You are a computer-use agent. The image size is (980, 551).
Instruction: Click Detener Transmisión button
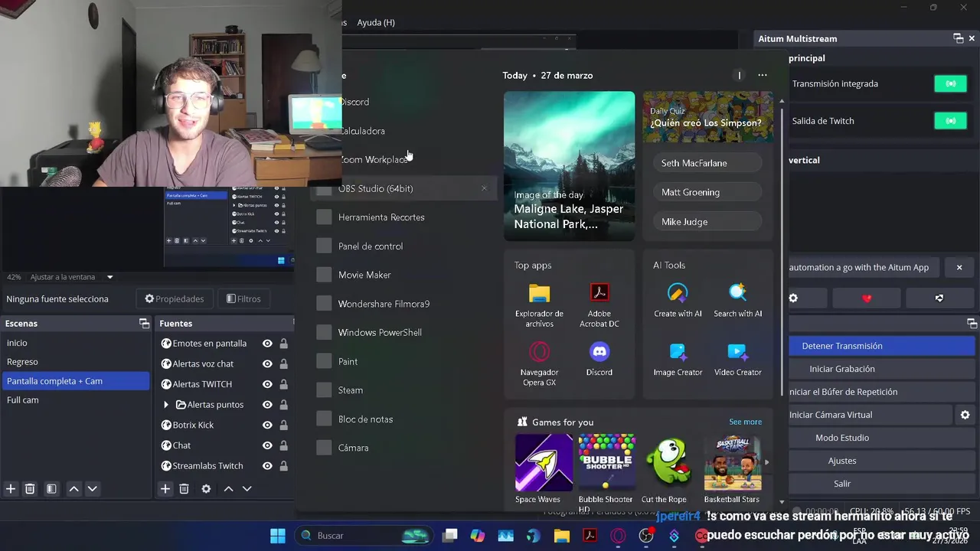coord(881,346)
